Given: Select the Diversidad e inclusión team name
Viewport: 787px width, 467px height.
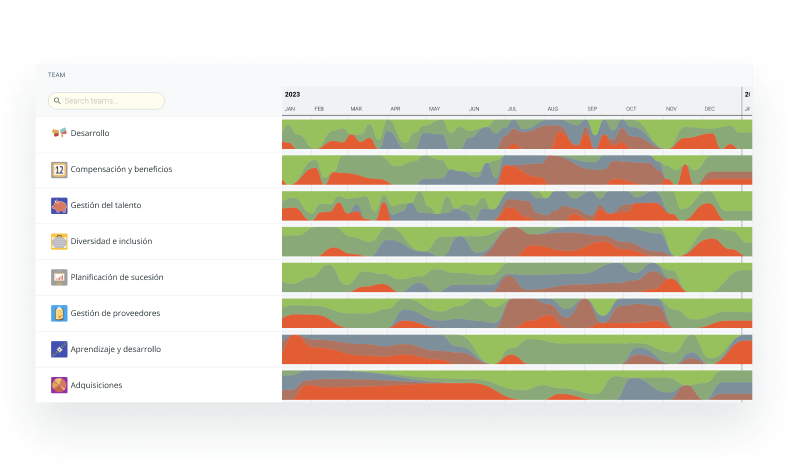Looking at the screenshot, I should pos(111,241).
